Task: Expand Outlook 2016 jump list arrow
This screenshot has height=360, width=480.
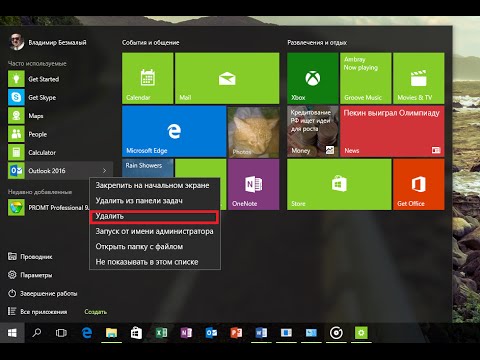Action: coord(105,171)
